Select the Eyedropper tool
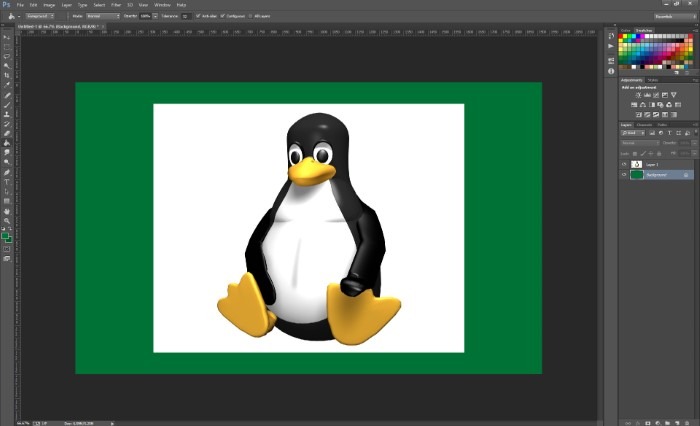Viewport: 700px width, 426px height. point(7,85)
